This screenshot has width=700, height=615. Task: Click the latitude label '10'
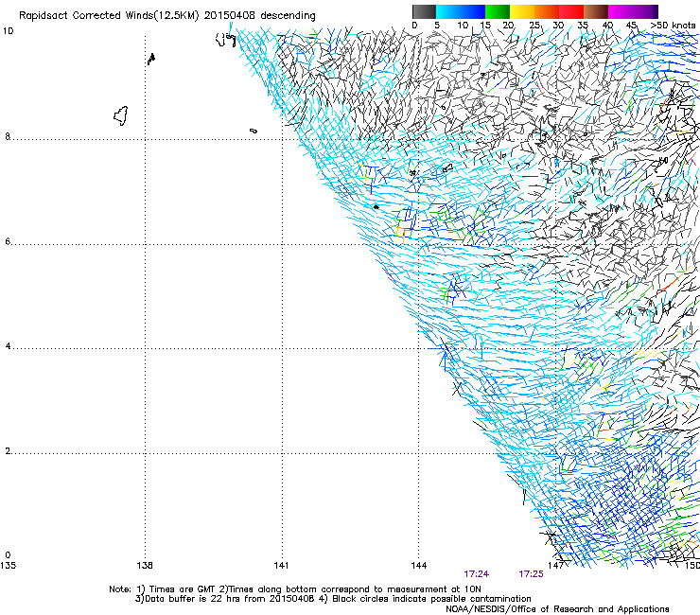pyautogui.click(x=8, y=31)
